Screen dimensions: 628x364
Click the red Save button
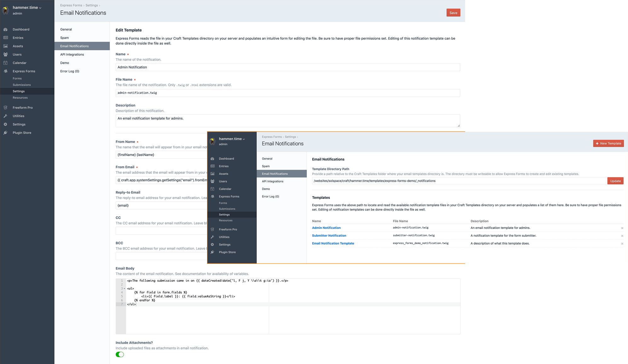pyautogui.click(x=453, y=13)
